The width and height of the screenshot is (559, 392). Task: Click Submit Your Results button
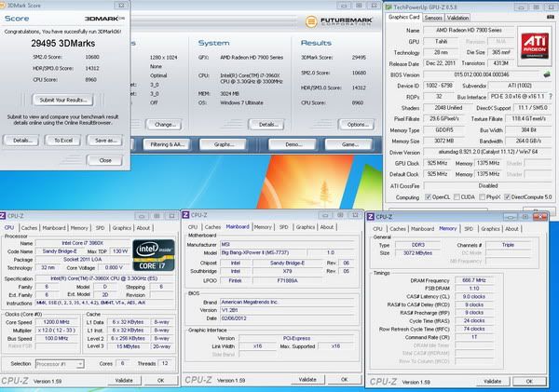tap(63, 100)
